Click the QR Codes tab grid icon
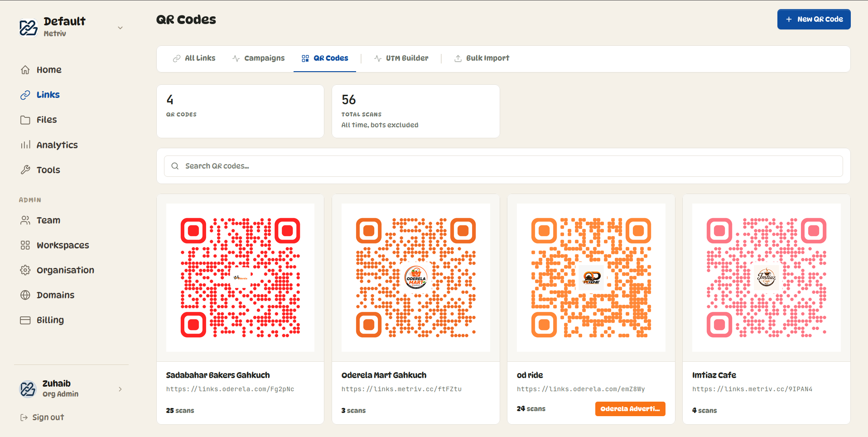 (305, 58)
